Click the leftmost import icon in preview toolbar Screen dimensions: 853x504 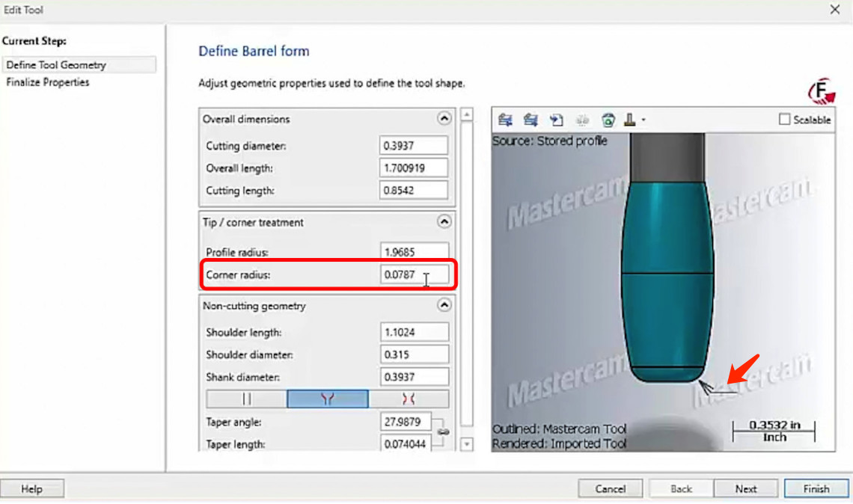click(x=505, y=120)
